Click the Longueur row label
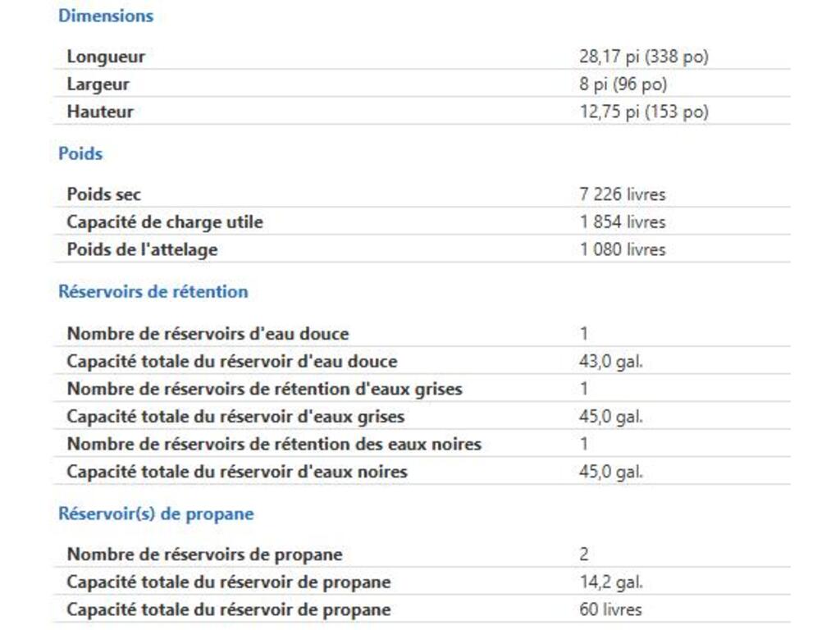 click(106, 57)
